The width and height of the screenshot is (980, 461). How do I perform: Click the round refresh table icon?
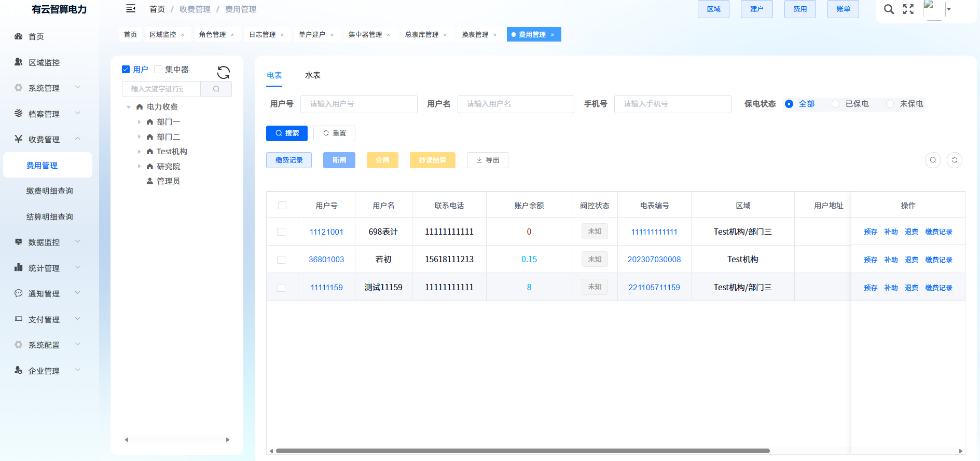[954, 160]
